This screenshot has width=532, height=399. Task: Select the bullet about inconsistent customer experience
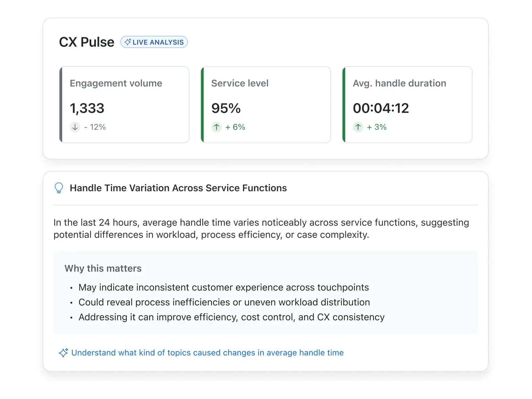tap(223, 287)
